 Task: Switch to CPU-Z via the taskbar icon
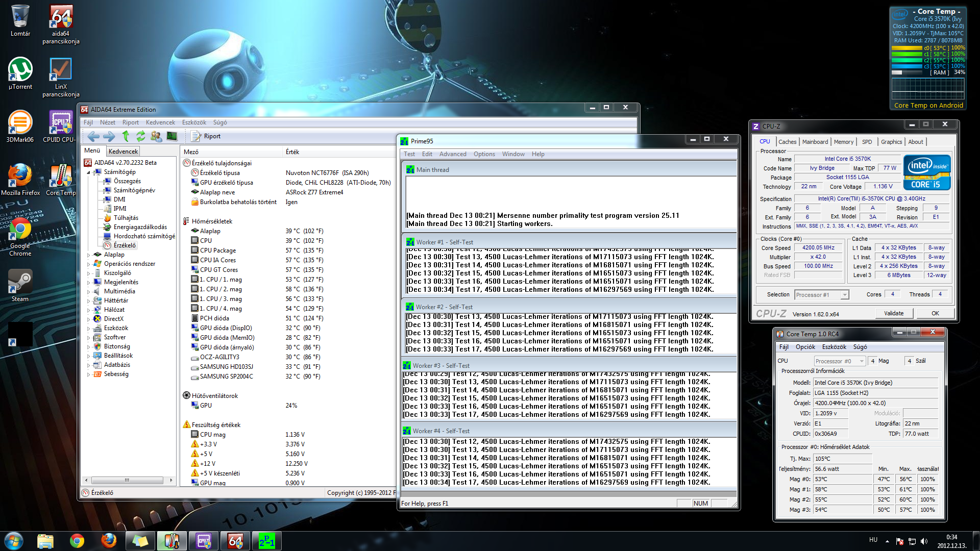(x=204, y=541)
